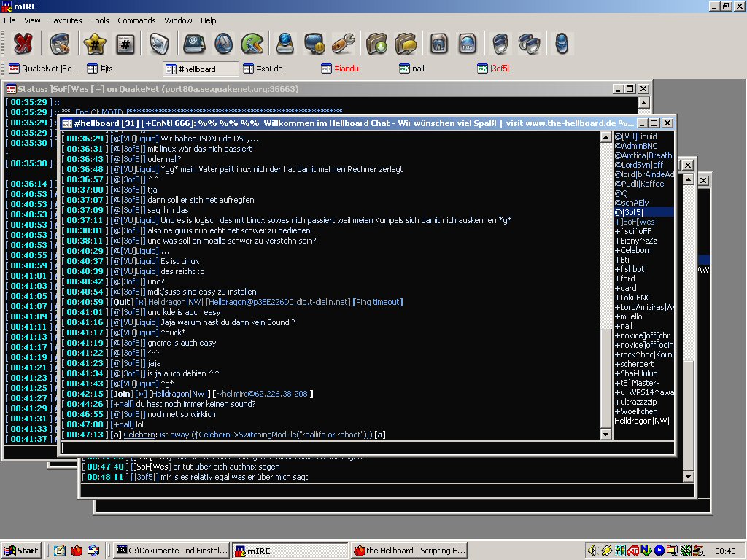Switch to the nall query tab

[411, 69]
